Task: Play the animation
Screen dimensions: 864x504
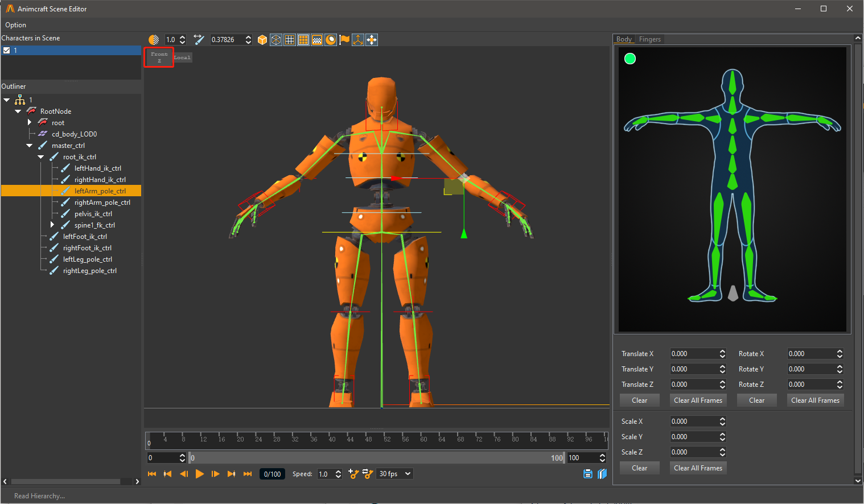Action: click(199, 474)
